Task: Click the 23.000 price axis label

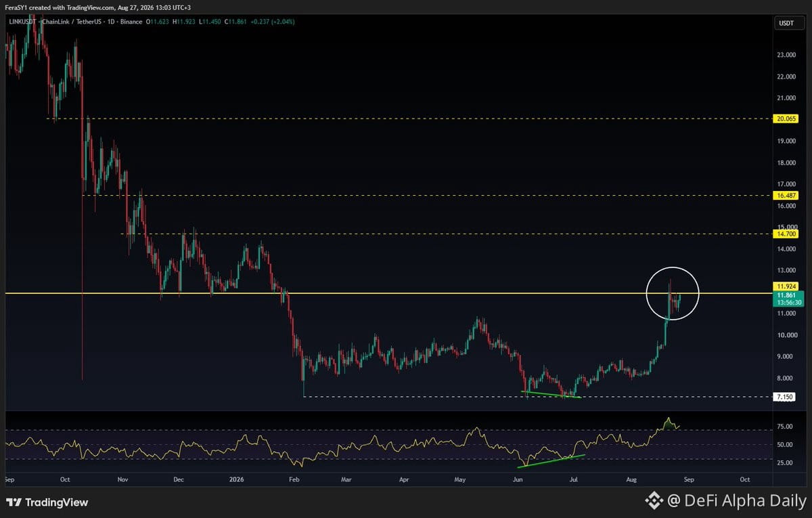Action: pos(786,55)
